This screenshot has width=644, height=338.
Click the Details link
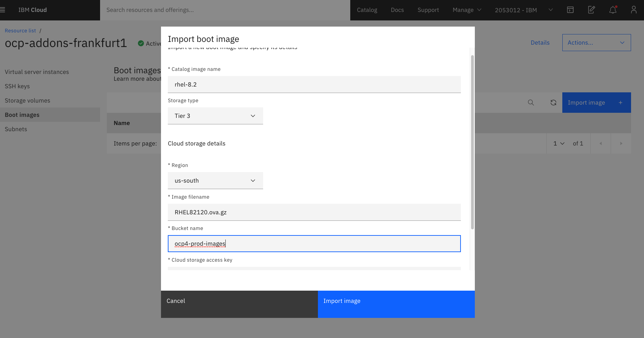coord(540,43)
